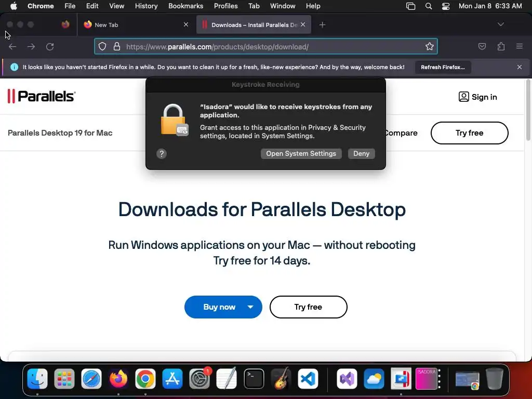Click Try free in the page header
The image size is (532, 399).
pos(469,133)
